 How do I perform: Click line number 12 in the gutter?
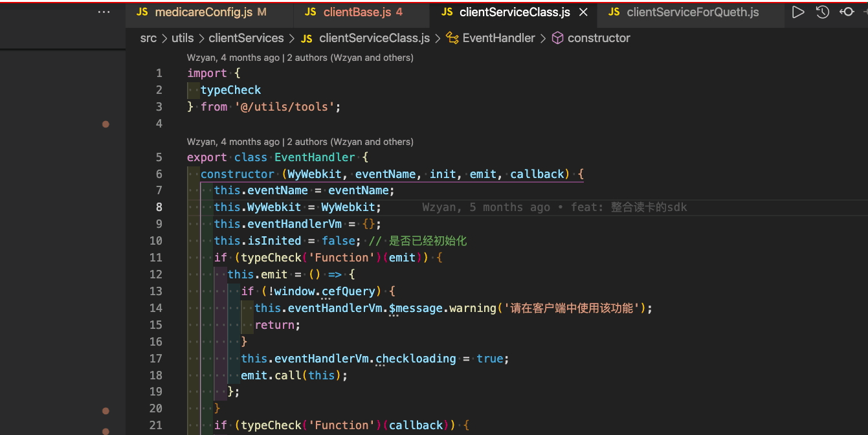tap(155, 274)
